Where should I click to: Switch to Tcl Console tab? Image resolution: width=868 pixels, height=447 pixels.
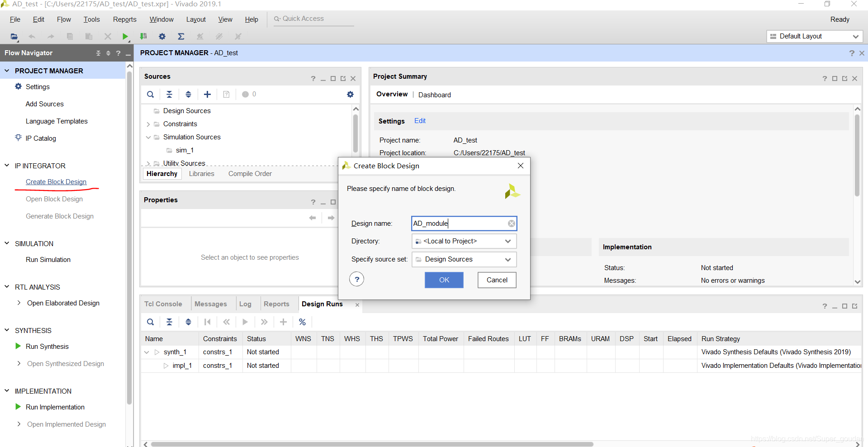coord(163,304)
